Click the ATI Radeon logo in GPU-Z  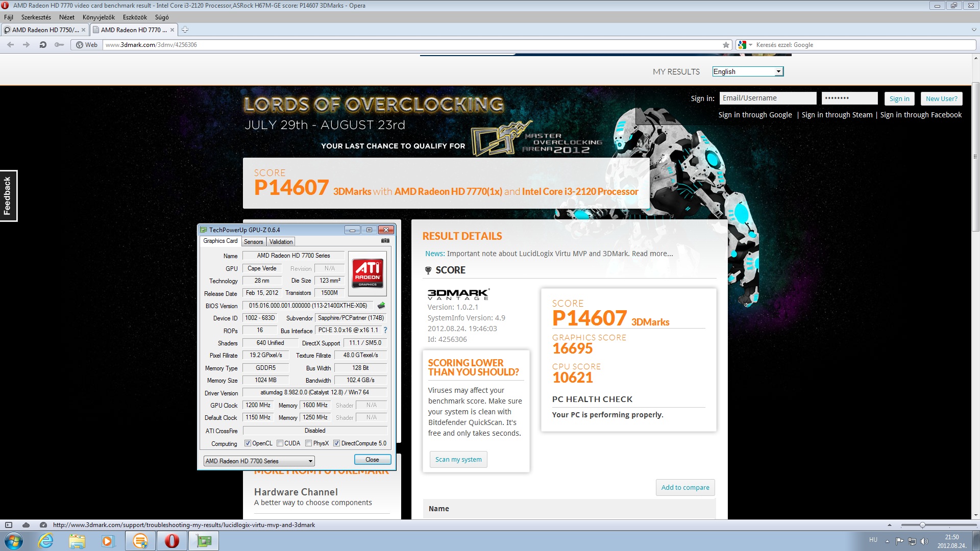point(367,274)
